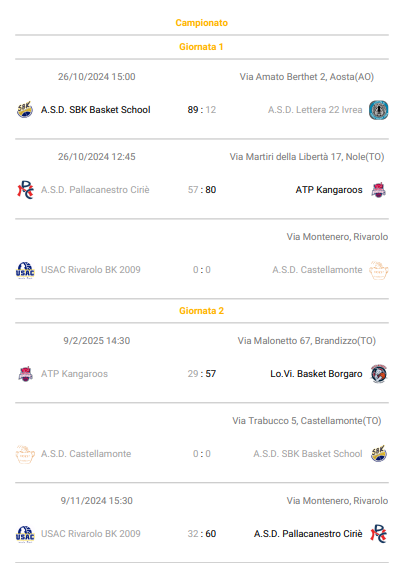
Task: Click the Lo.Vi. Basket Borgaro logo
Action: [x=379, y=374]
